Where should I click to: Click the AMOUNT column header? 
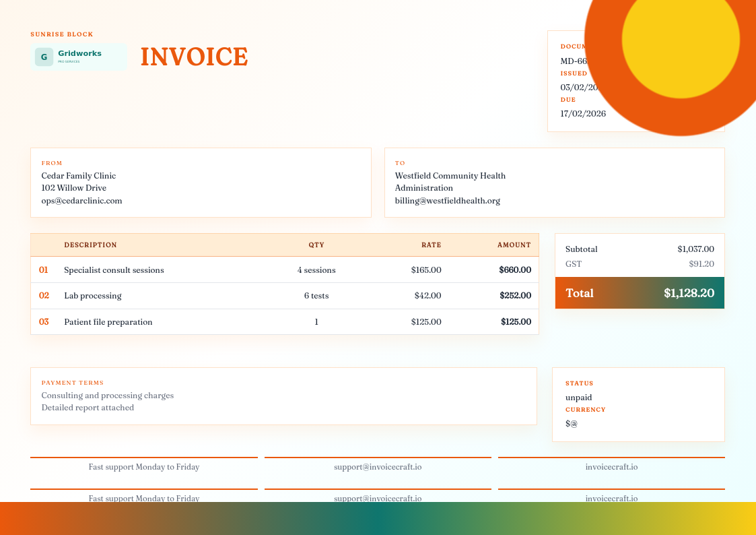(x=514, y=245)
